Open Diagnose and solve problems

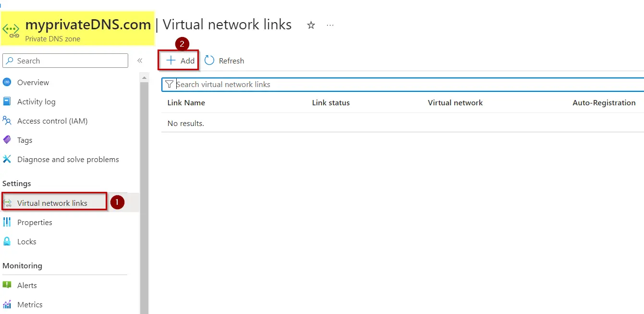click(x=67, y=159)
